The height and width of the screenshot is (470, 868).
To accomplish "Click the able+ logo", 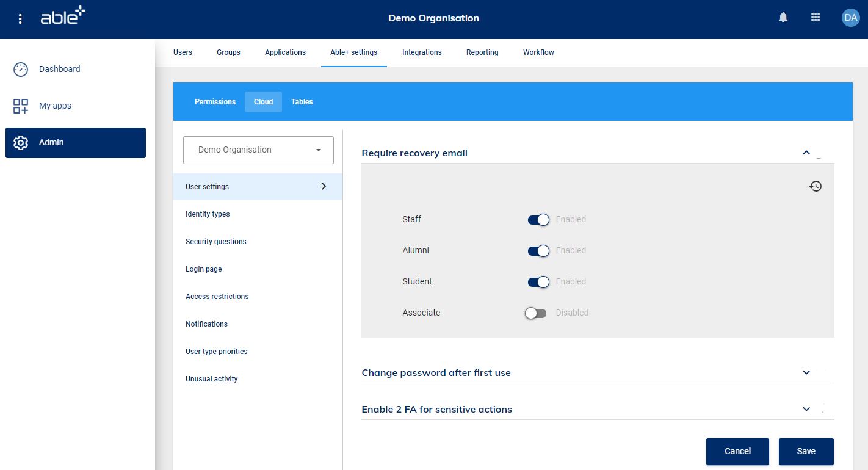I will click(x=63, y=17).
